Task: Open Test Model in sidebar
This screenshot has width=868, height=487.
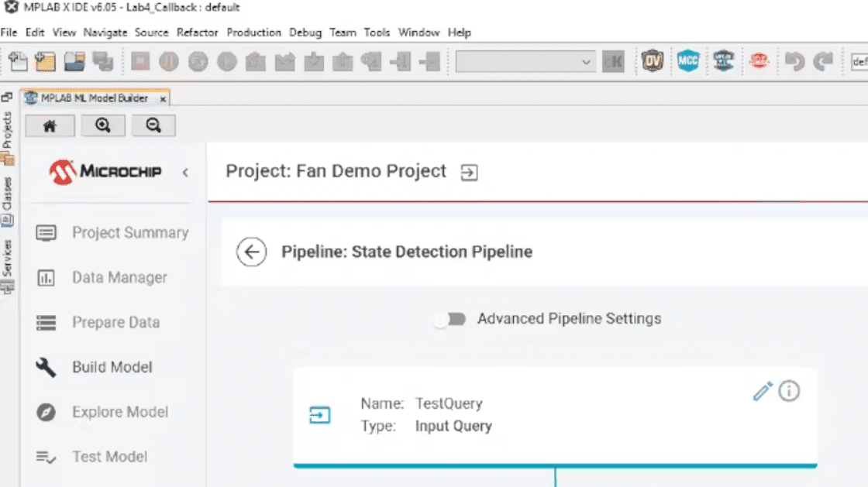Action: click(x=92, y=457)
